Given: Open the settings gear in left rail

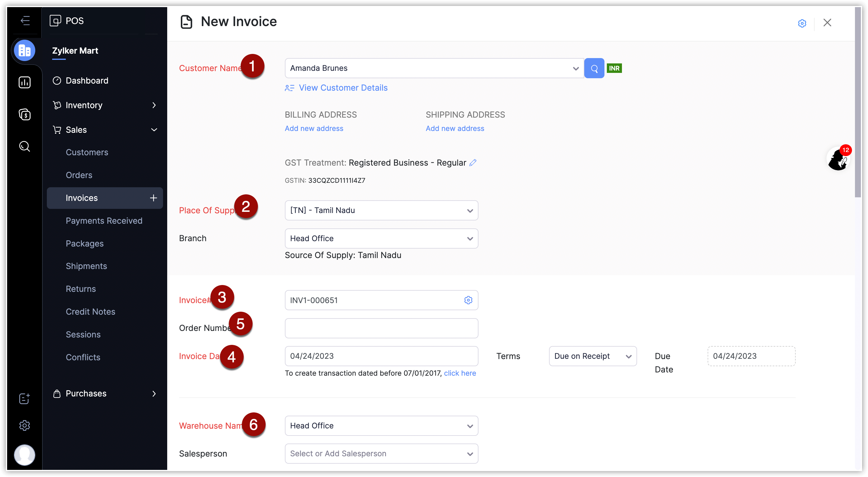Looking at the screenshot, I should click(24, 425).
